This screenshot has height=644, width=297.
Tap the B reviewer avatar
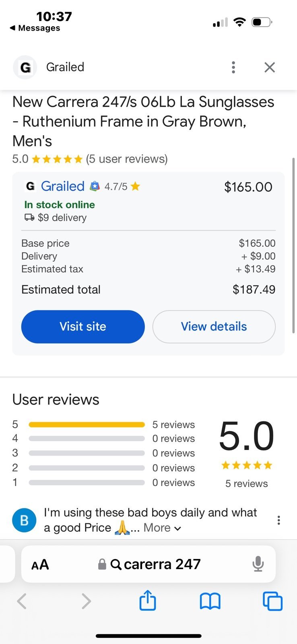tap(24, 520)
